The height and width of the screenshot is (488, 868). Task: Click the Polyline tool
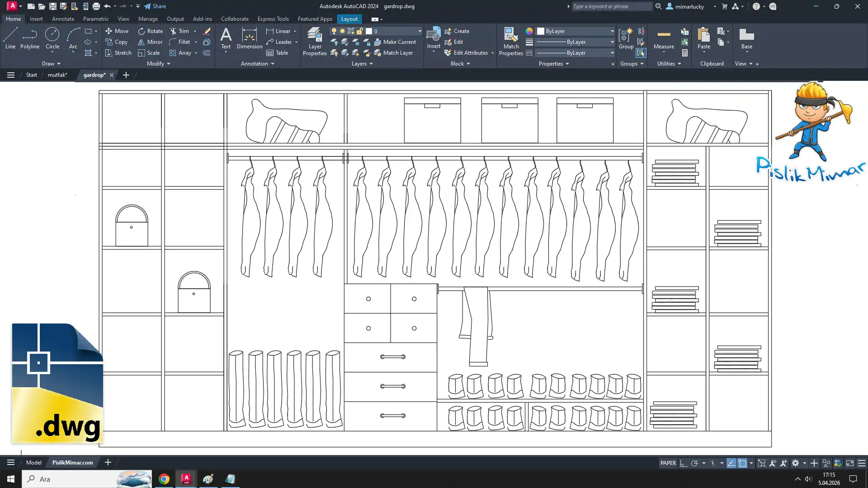pos(30,37)
